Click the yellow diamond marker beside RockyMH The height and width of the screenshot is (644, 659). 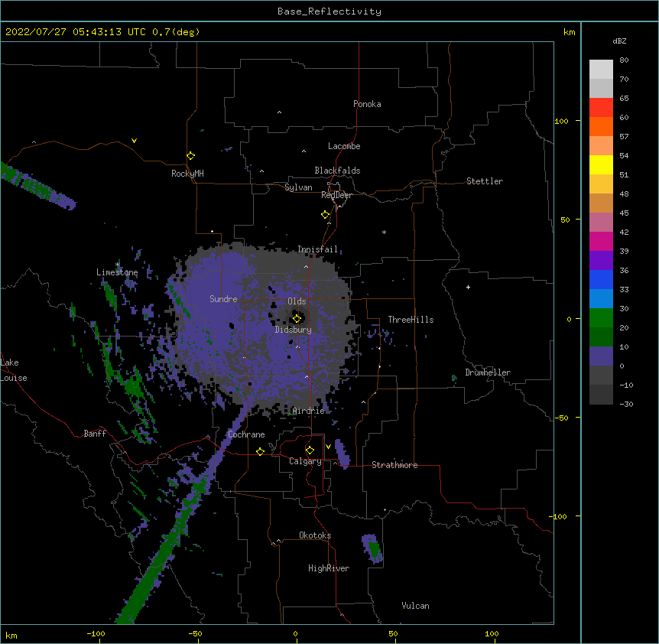tap(190, 156)
